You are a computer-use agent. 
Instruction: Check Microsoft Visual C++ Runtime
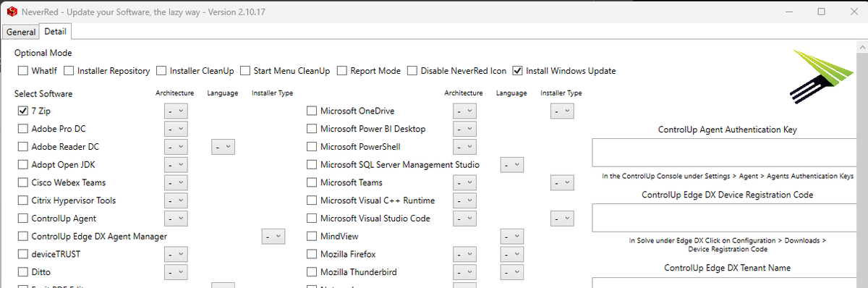tap(312, 200)
